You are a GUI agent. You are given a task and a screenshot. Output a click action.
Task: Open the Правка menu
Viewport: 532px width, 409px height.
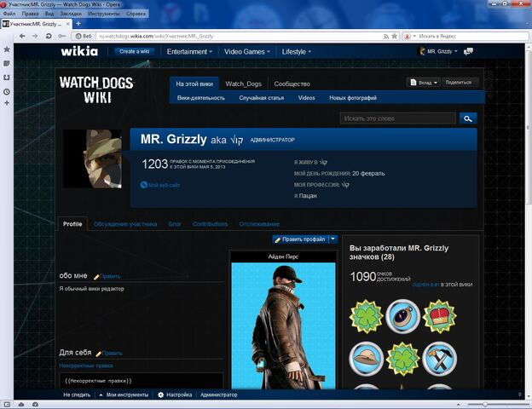click(30, 14)
